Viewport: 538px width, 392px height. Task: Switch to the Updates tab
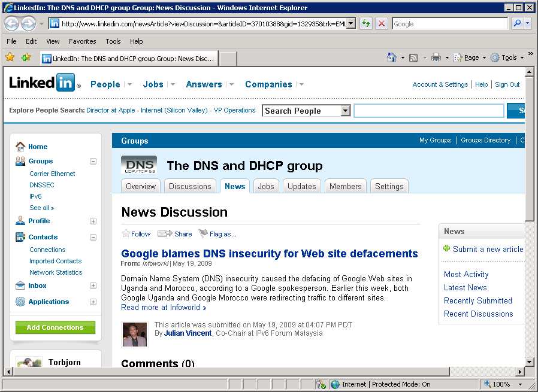tap(301, 186)
